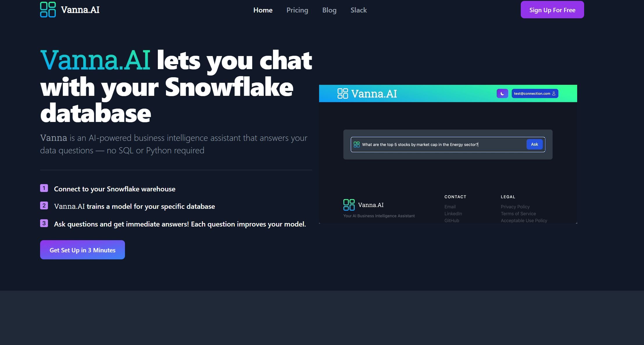Click Get Set Up in 3 Minutes
This screenshot has height=345, width=644.
point(83,250)
